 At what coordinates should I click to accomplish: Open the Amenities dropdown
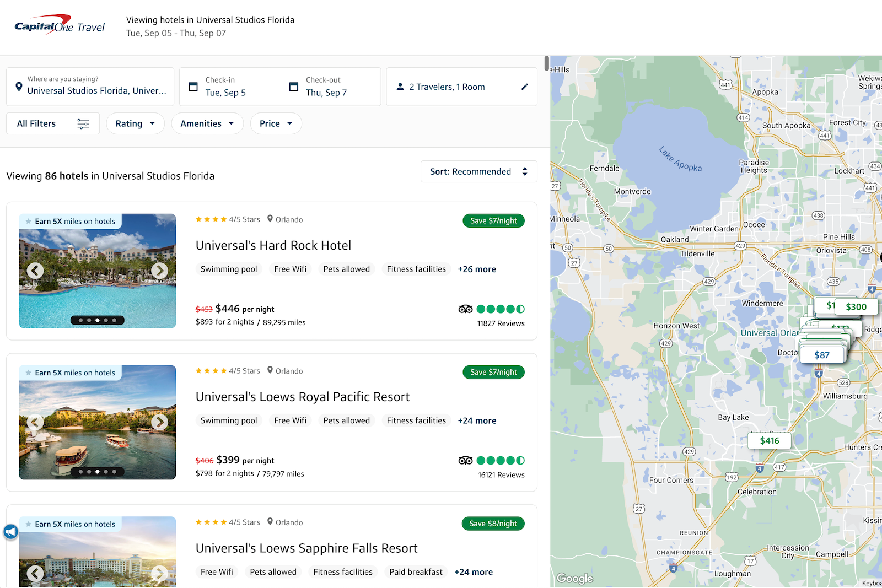tap(207, 123)
